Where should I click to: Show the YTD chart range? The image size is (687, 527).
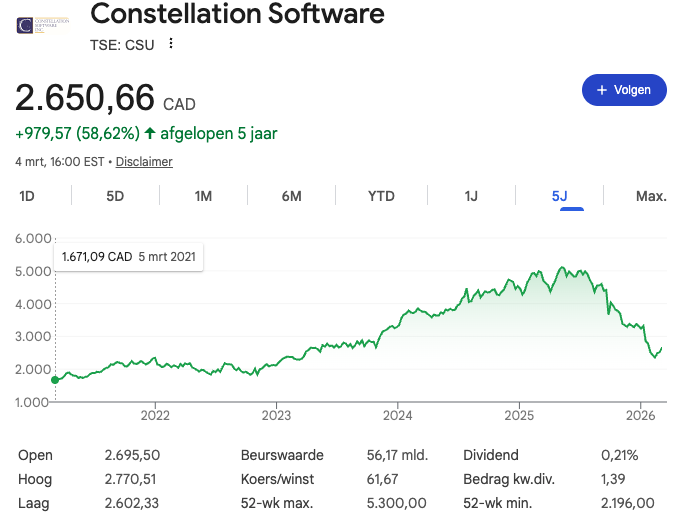coord(381,196)
